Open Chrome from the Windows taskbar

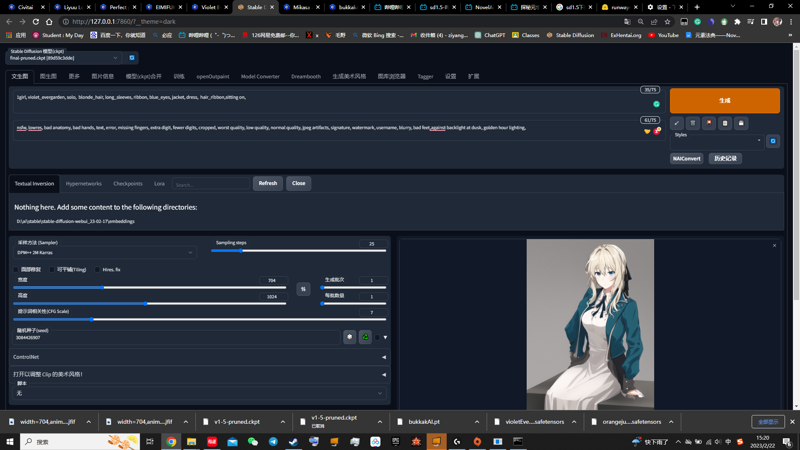[171, 441]
